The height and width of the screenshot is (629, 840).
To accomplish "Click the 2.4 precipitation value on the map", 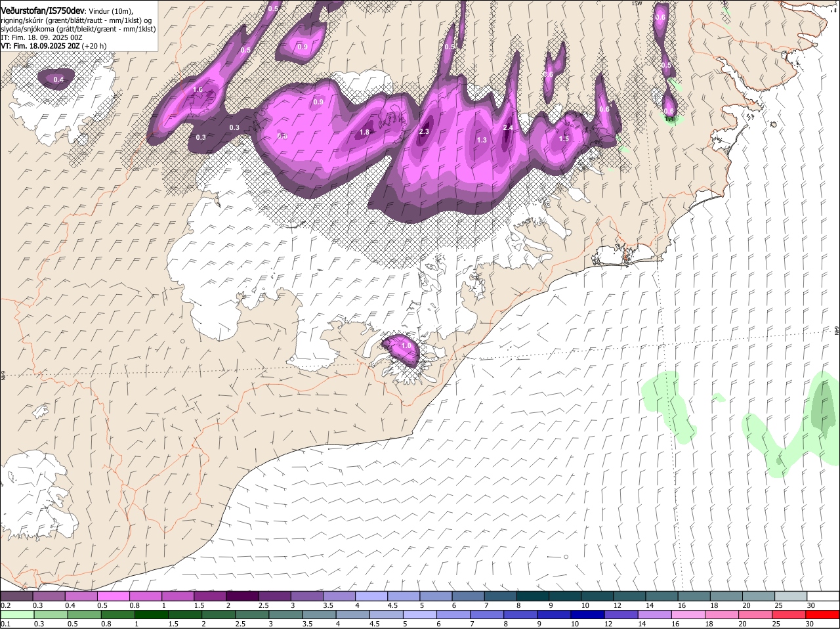I will [508, 127].
